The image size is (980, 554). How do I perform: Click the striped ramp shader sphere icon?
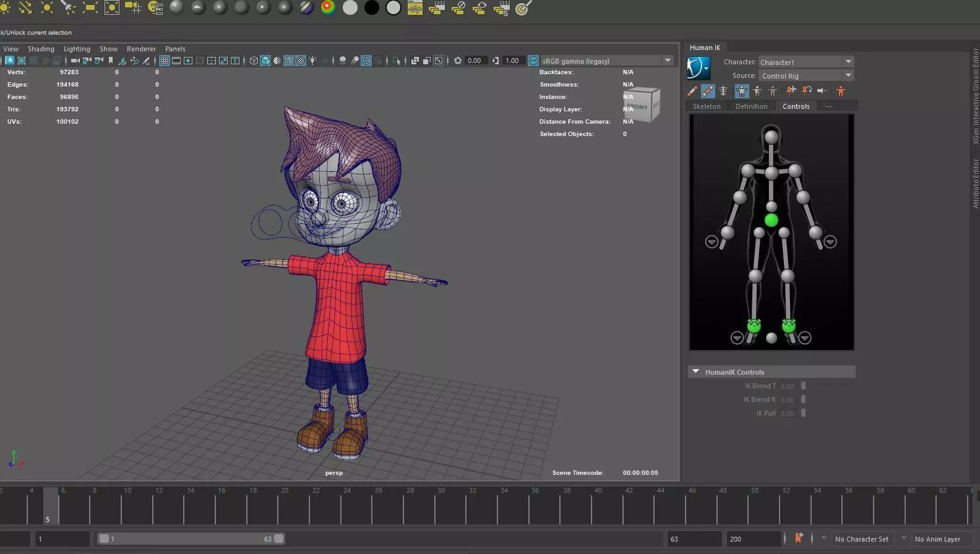click(307, 8)
